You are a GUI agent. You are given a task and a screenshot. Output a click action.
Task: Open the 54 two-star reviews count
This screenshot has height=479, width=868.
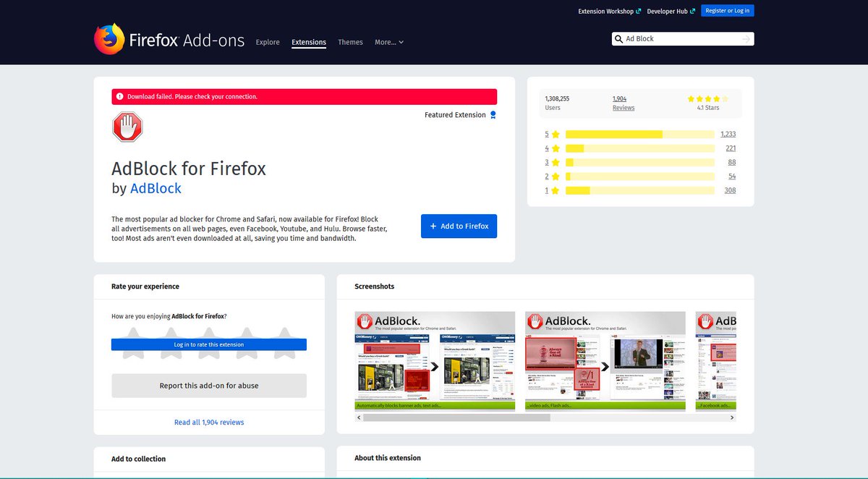(732, 177)
